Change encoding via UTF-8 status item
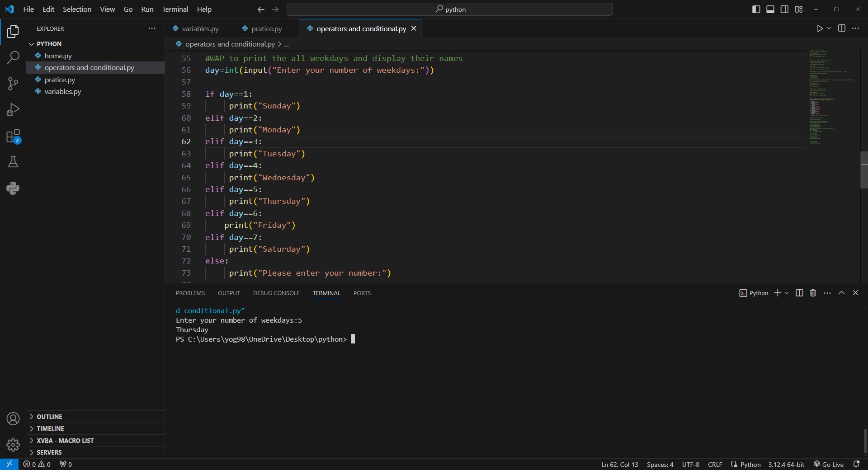The image size is (868, 470). pyautogui.click(x=691, y=464)
